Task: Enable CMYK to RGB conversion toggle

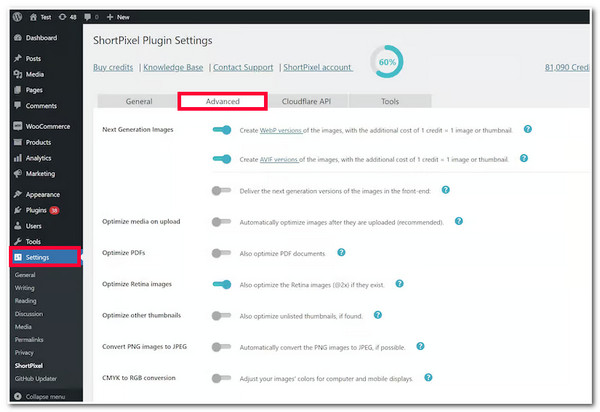Action: point(221,378)
